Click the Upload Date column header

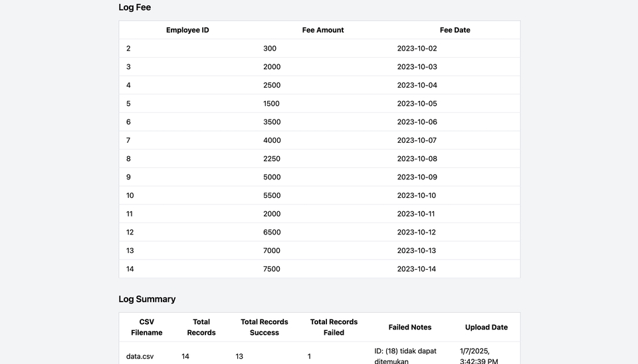486,327
